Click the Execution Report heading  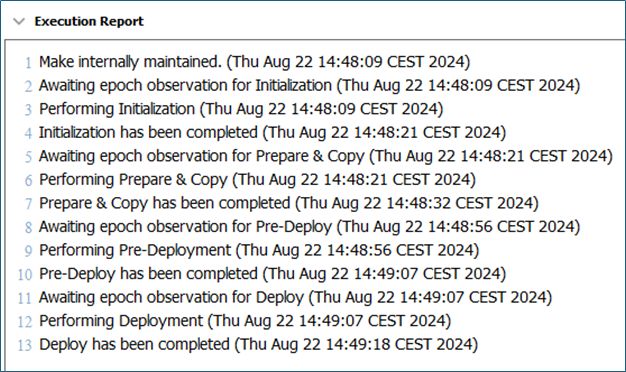click(89, 21)
